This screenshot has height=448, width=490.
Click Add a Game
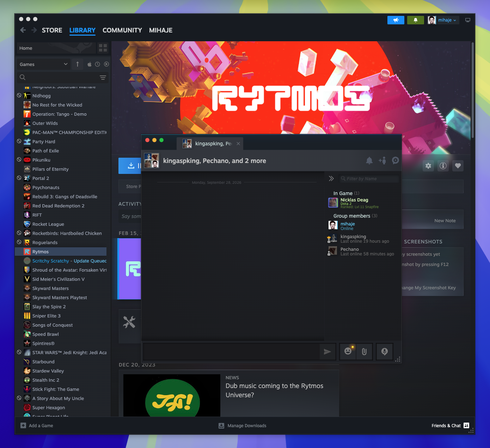pos(37,426)
